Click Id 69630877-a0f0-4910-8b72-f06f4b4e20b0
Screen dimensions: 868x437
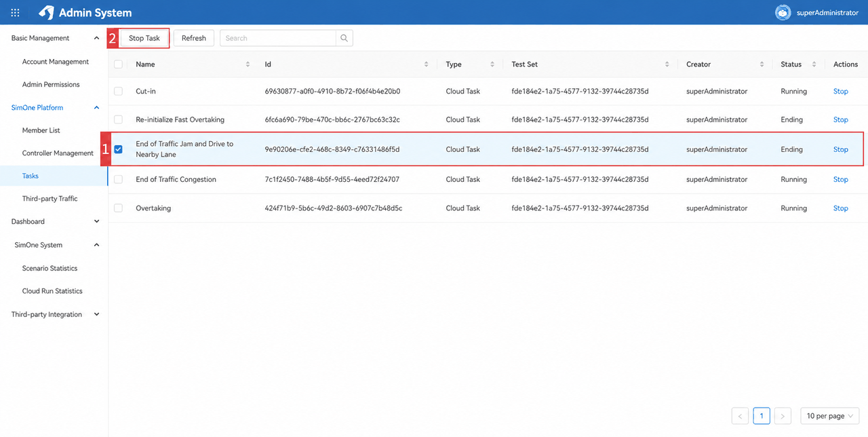332,91
